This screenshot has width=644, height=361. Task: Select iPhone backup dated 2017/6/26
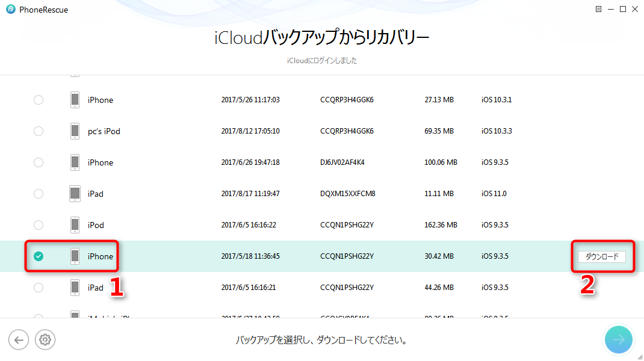point(39,162)
